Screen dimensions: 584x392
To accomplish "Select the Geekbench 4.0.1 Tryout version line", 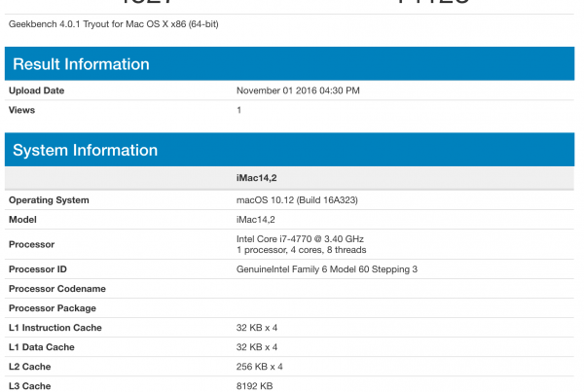I will (x=114, y=24).
